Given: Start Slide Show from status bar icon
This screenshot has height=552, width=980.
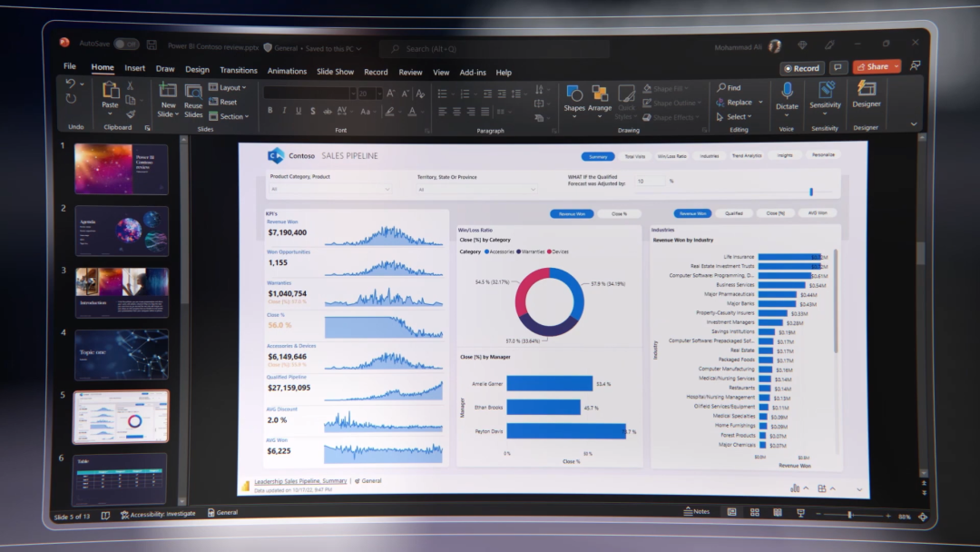Looking at the screenshot, I should point(800,513).
